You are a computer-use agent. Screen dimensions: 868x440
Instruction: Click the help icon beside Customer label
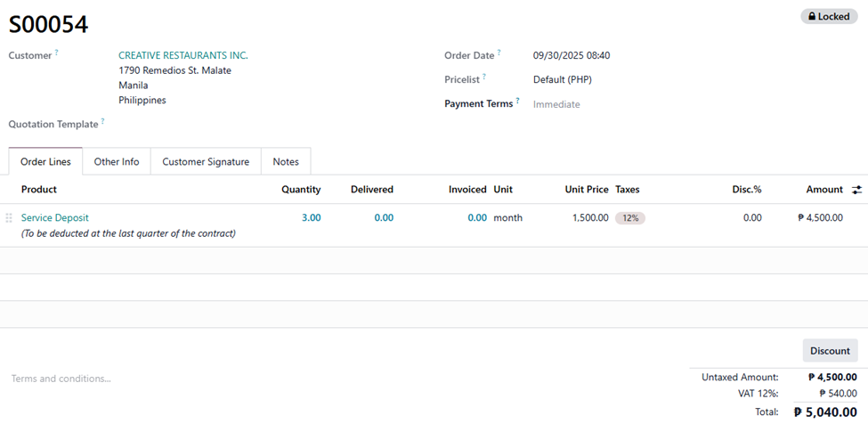57,53
